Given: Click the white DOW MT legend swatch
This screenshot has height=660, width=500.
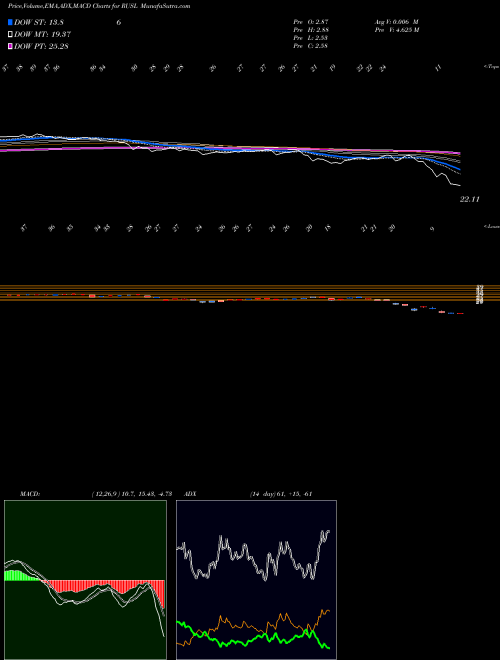Looking at the screenshot, I should pyautogui.click(x=11, y=35).
